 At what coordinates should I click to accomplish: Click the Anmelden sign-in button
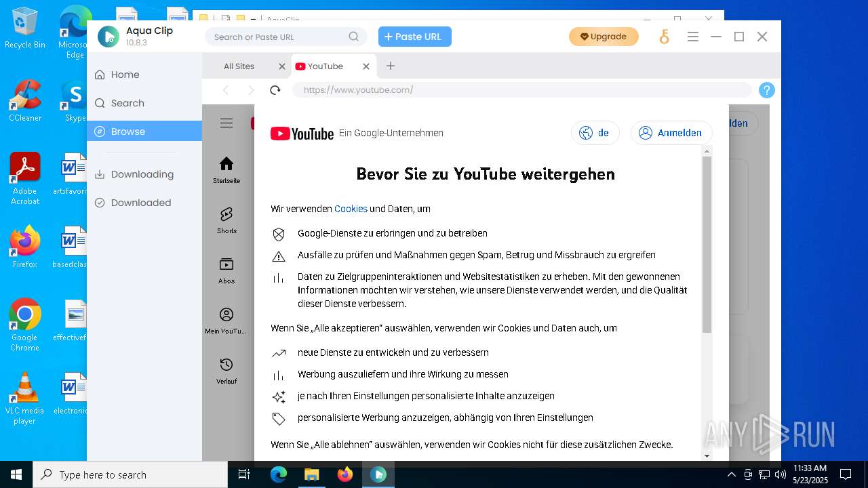tap(671, 133)
